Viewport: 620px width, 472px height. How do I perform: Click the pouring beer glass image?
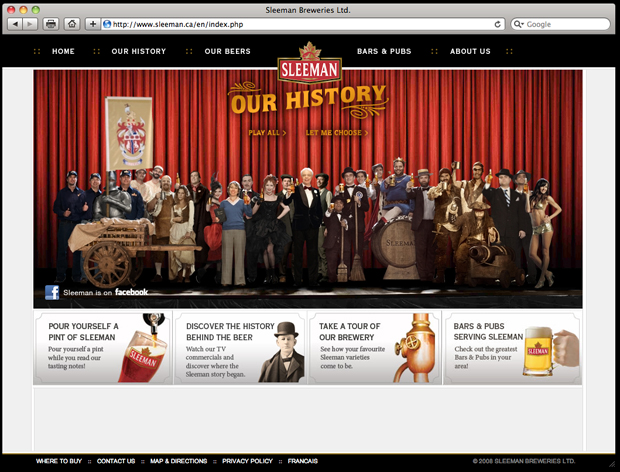coord(142,348)
